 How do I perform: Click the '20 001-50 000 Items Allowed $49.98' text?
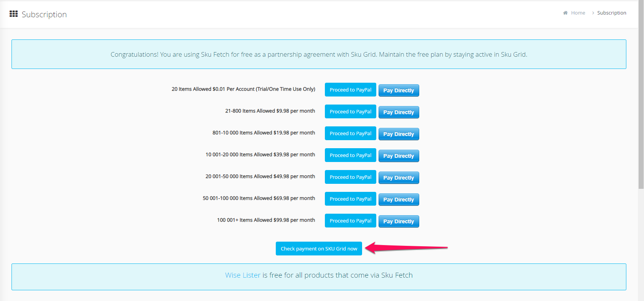[x=260, y=176]
